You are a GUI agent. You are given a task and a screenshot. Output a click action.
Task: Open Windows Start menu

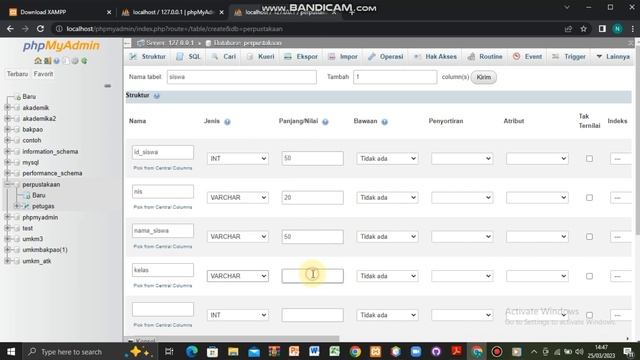[11, 351]
